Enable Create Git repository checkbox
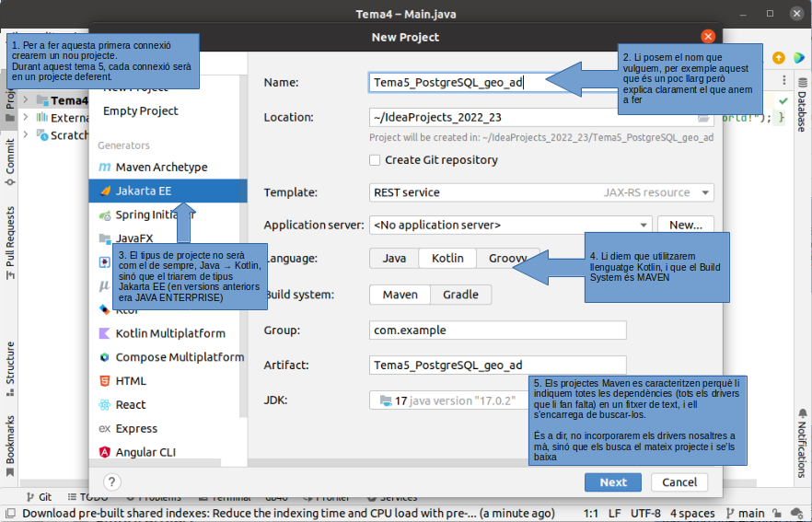This screenshot has width=812, height=522. click(x=375, y=160)
